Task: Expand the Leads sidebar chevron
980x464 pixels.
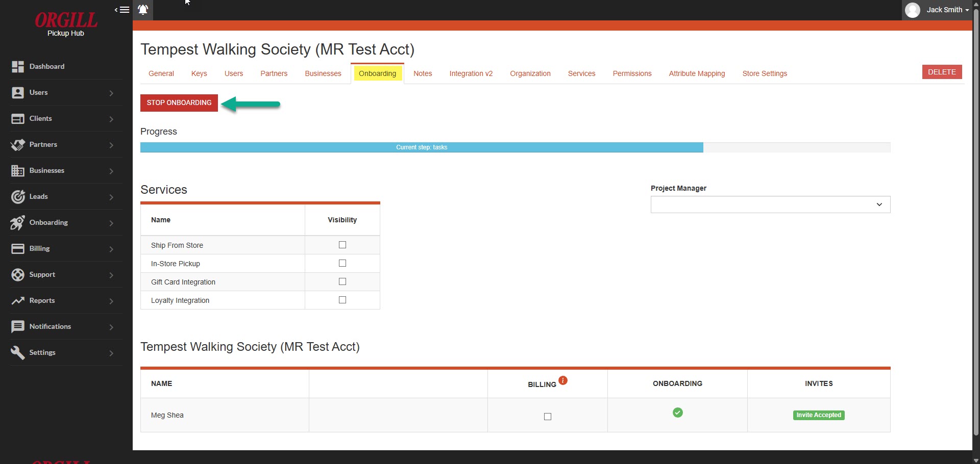Action: click(111, 197)
